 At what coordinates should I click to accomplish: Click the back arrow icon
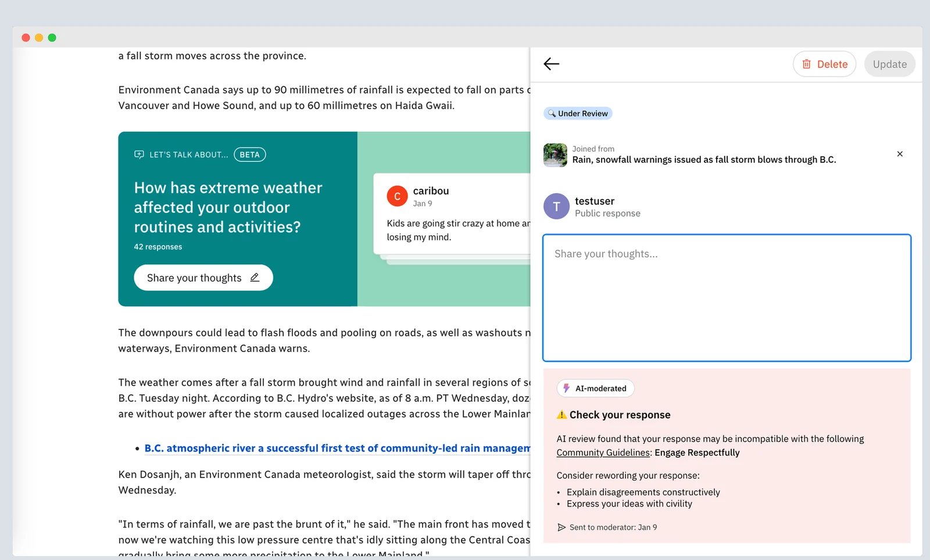(x=551, y=64)
